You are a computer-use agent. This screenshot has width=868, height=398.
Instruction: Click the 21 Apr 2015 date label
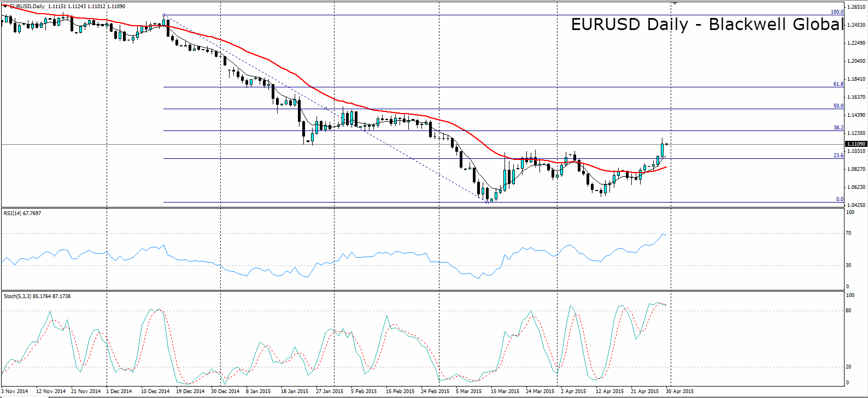pos(645,391)
